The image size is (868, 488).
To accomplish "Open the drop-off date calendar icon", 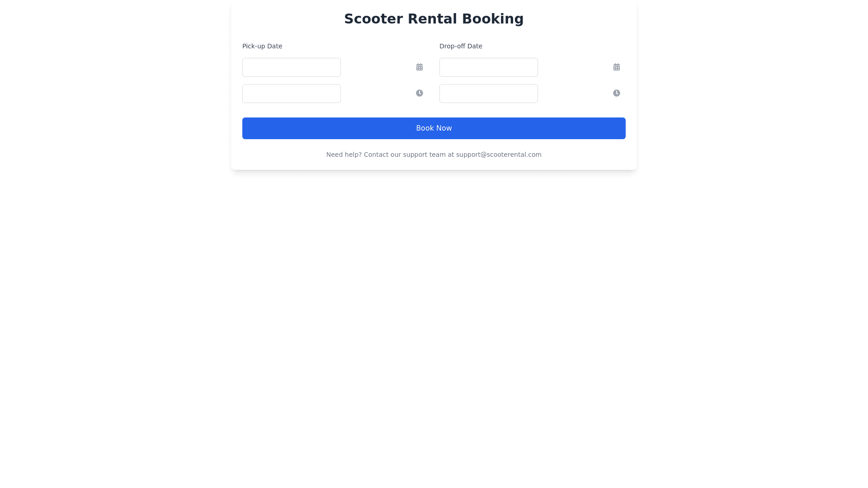I will pyautogui.click(x=617, y=67).
